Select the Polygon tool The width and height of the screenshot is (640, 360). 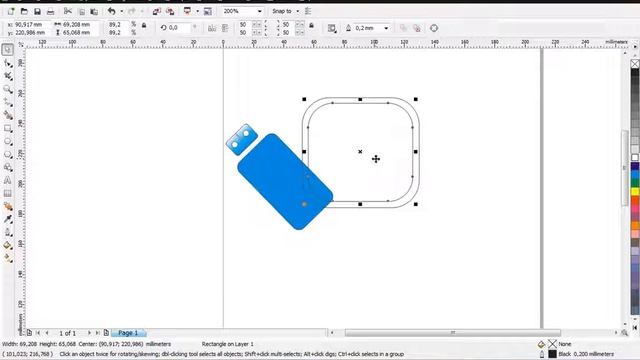pyautogui.click(x=8, y=155)
